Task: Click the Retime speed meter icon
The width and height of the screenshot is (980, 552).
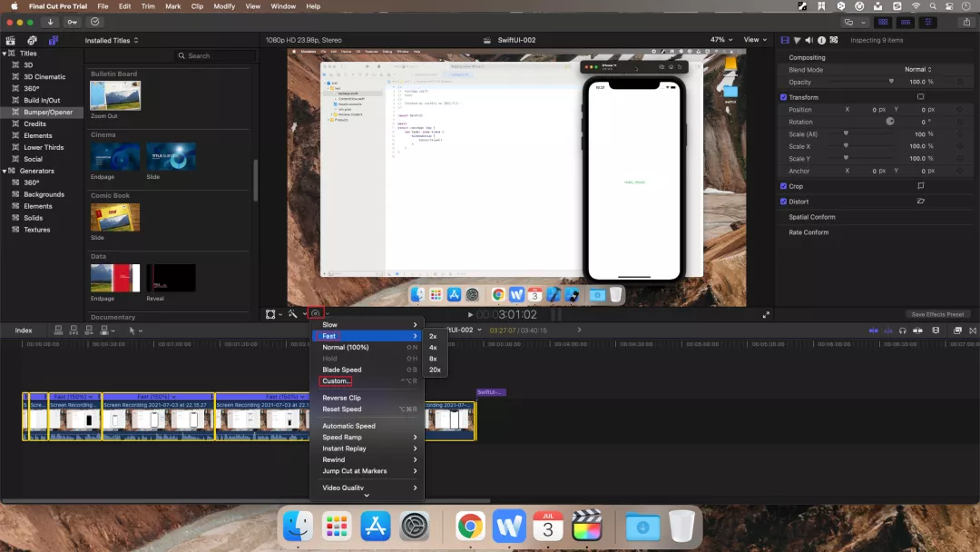Action: 315,314
